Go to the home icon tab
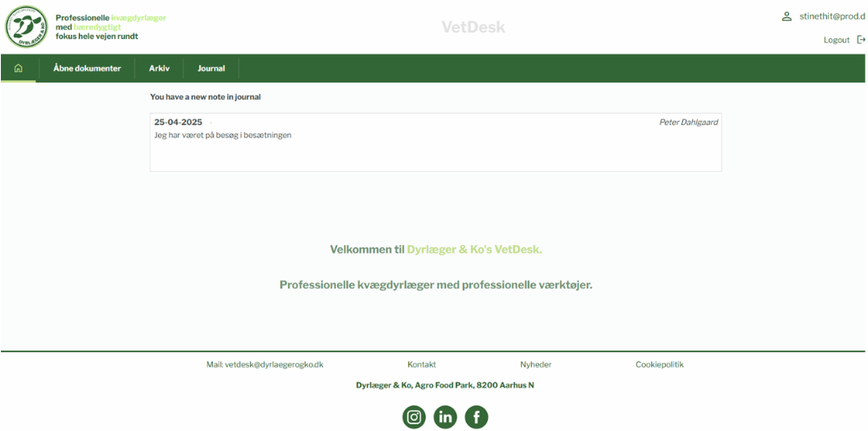 click(x=18, y=68)
